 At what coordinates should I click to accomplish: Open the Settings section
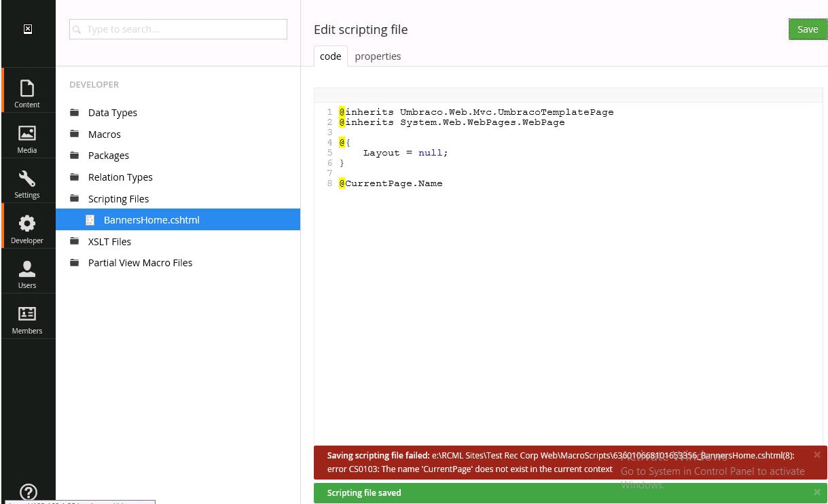click(28, 181)
